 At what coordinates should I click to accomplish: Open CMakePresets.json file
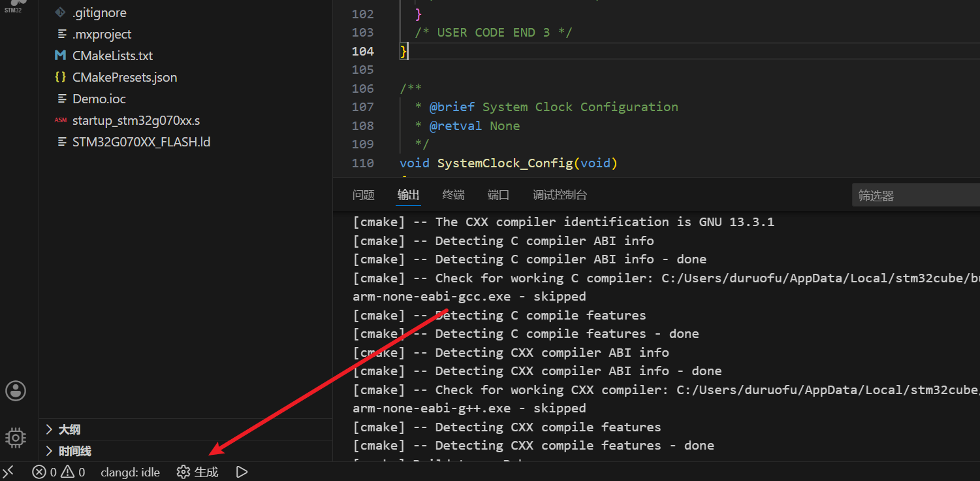(124, 77)
